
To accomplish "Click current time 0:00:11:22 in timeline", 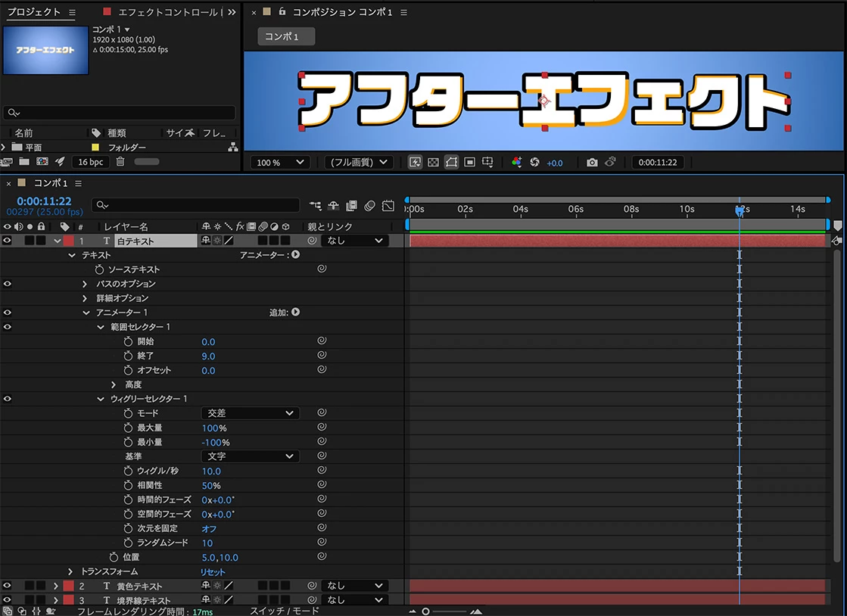I will (x=45, y=201).
